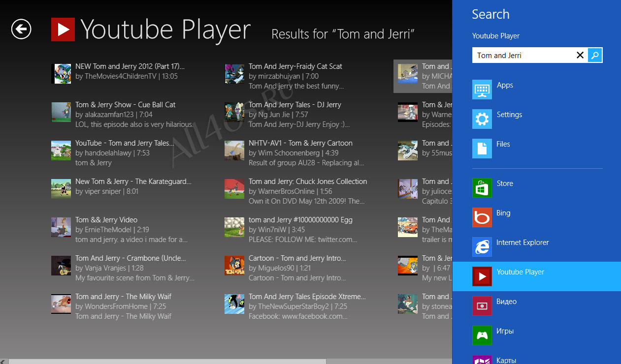Screen dimensions: 621x364
Task: Open video title 'Tom And Jerry-Fraidy Cat Scat'
Action: pyautogui.click(x=295, y=66)
